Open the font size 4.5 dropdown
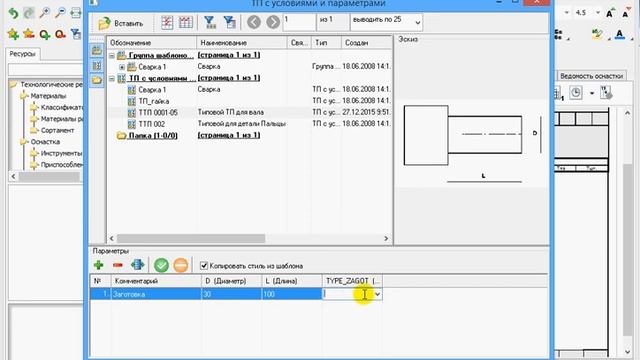The image size is (640, 360). (598, 13)
